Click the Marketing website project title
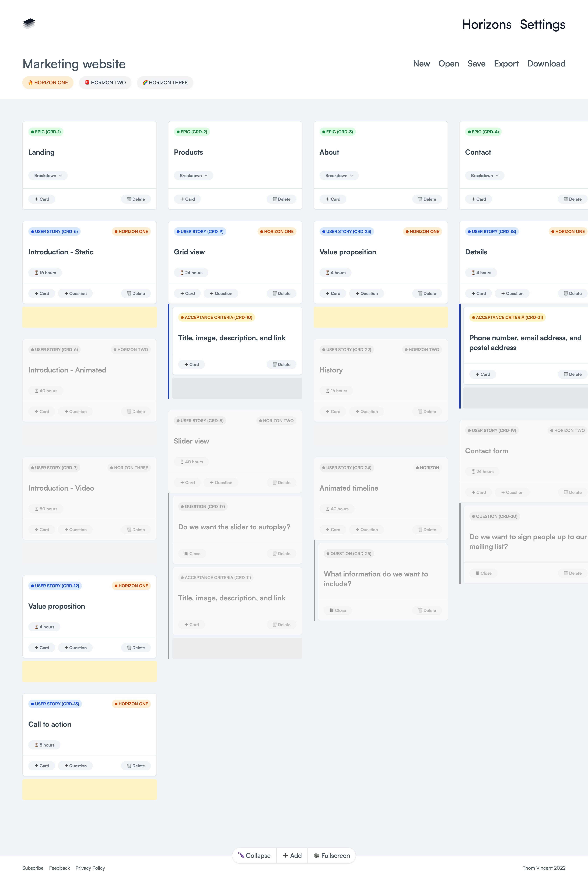588x880 pixels. coord(74,64)
